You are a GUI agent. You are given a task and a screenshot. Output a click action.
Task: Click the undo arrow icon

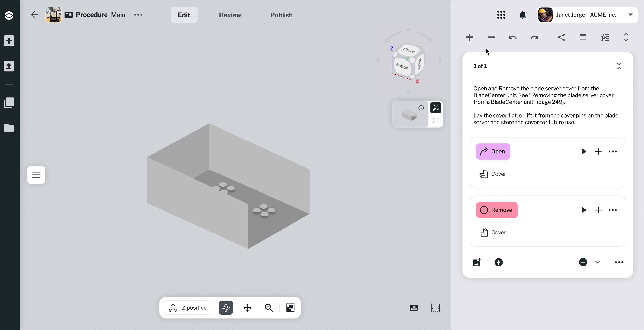pyautogui.click(x=513, y=38)
